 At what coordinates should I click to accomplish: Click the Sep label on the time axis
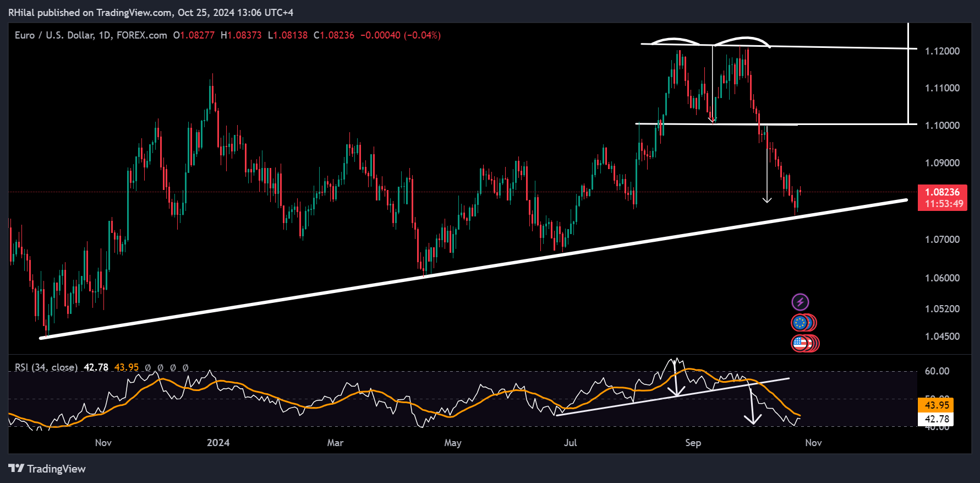693,443
